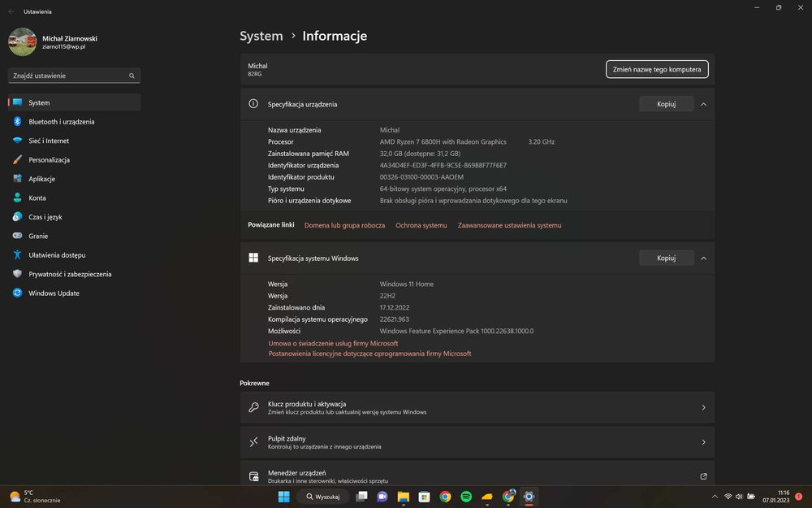The width and height of the screenshot is (812, 508).
Task: Select the build number 22621.963
Action: (394, 319)
